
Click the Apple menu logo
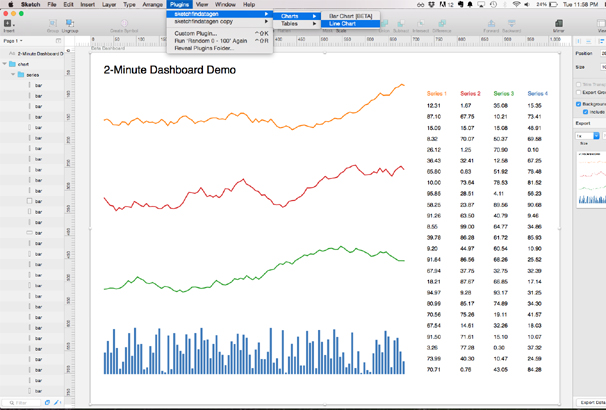point(9,5)
